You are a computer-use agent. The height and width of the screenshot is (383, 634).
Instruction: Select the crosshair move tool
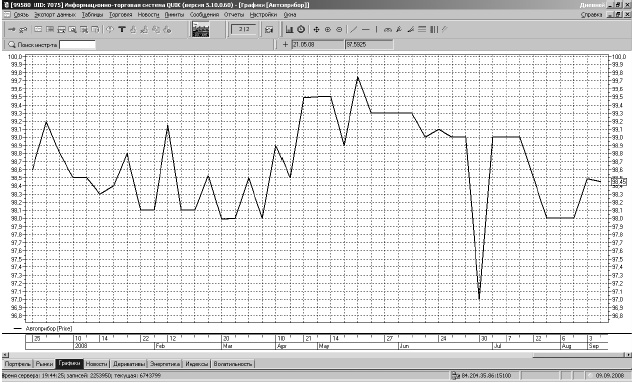coord(316,30)
